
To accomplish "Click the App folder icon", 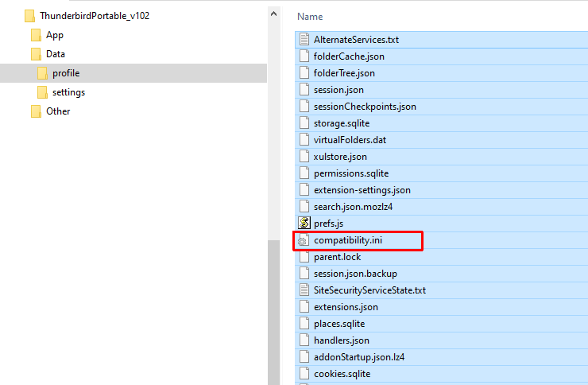I will (x=36, y=35).
